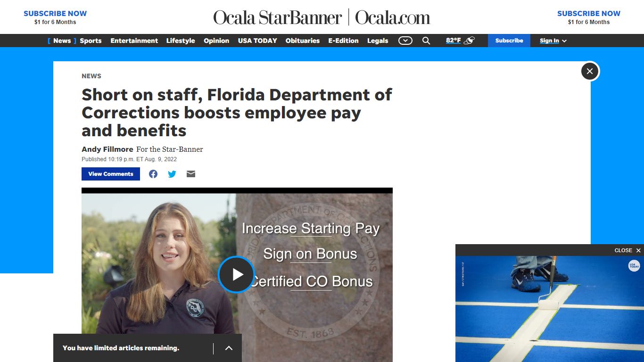Click the NEWS category label
Image resolution: width=644 pixels, height=362 pixels.
point(91,76)
